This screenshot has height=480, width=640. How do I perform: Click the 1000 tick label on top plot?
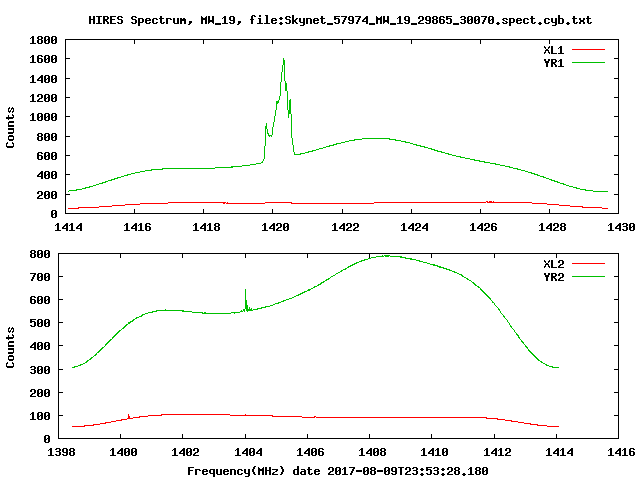tap(43, 117)
